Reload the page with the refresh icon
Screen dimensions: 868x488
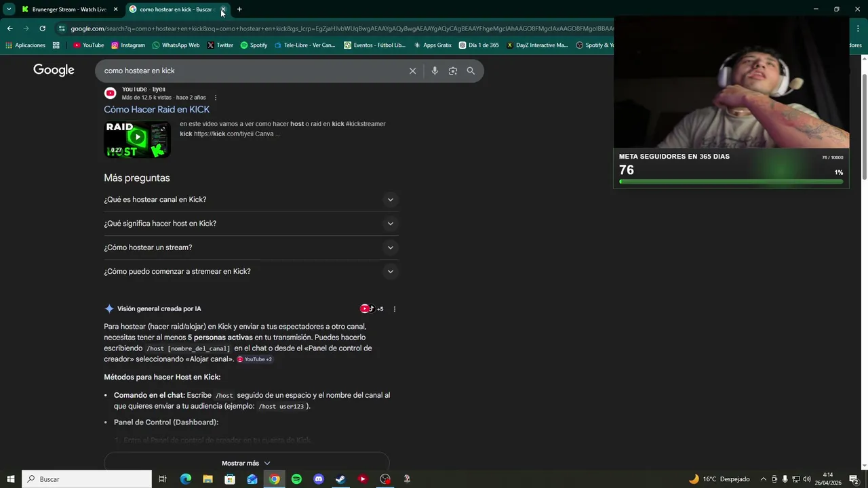[42, 28]
